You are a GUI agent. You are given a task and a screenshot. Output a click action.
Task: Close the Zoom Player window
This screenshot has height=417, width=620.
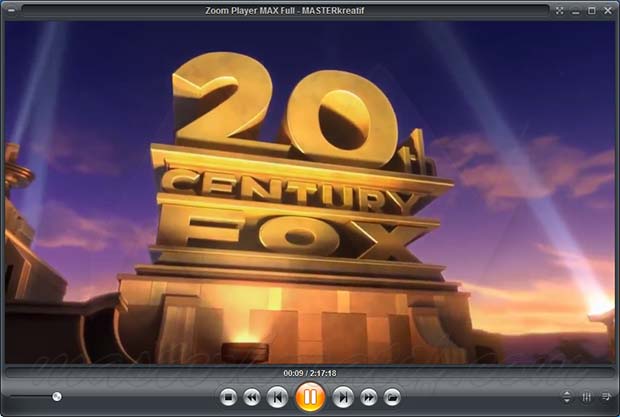click(x=608, y=11)
